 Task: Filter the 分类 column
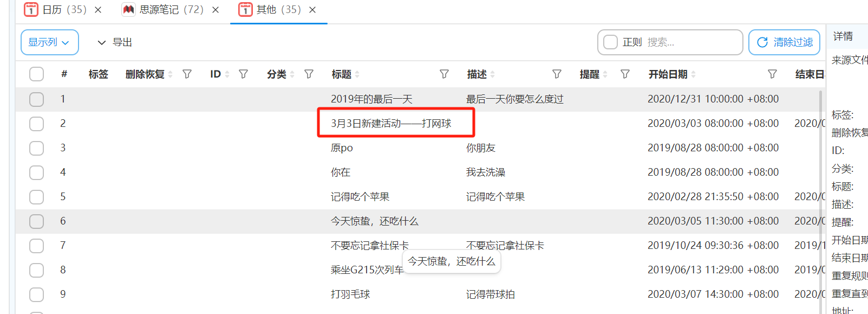point(309,74)
